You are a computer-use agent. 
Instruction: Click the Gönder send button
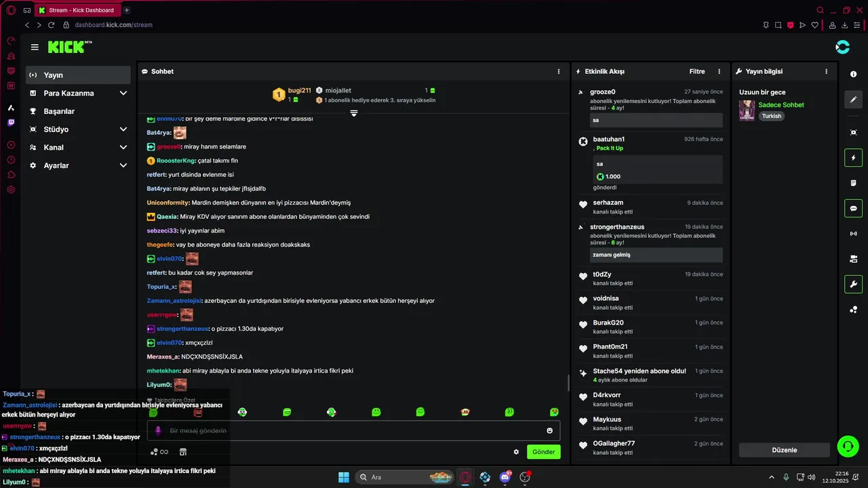544,452
